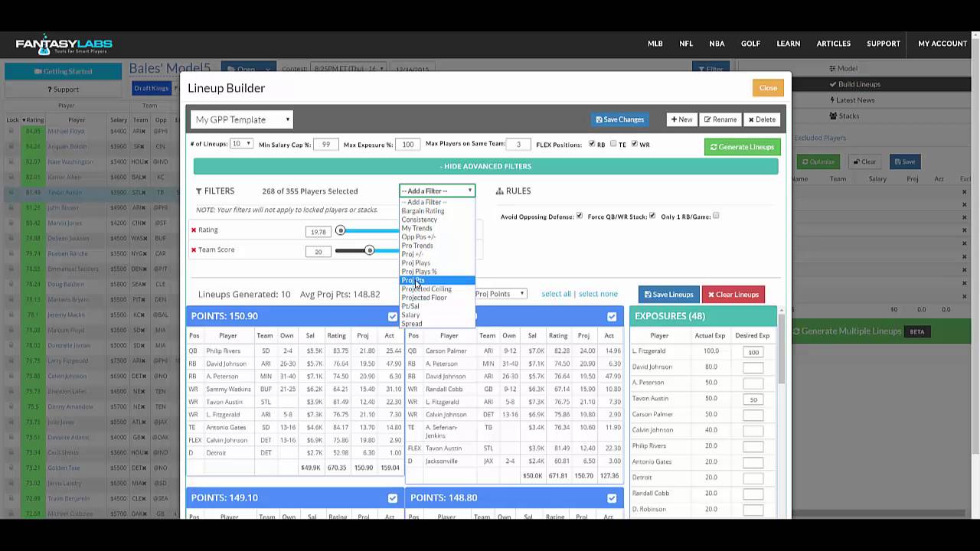Enable Only 1 RB/Game checkbox

[x=716, y=216]
